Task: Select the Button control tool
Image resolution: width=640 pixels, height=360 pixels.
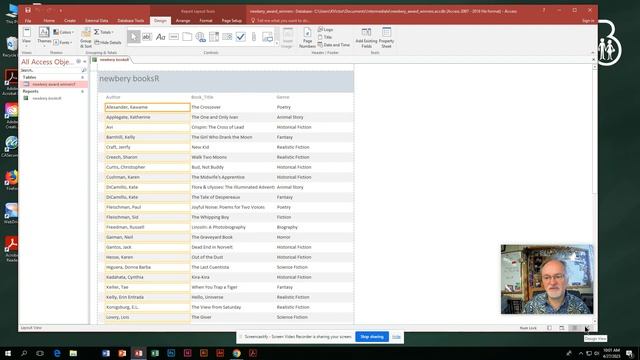Action: coord(174,37)
